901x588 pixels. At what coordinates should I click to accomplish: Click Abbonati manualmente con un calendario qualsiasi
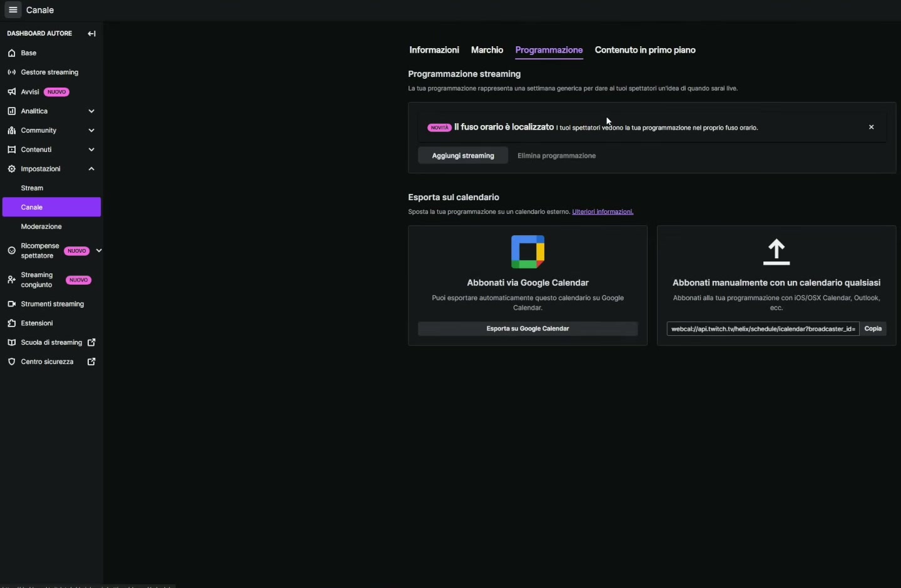coord(776,283)
